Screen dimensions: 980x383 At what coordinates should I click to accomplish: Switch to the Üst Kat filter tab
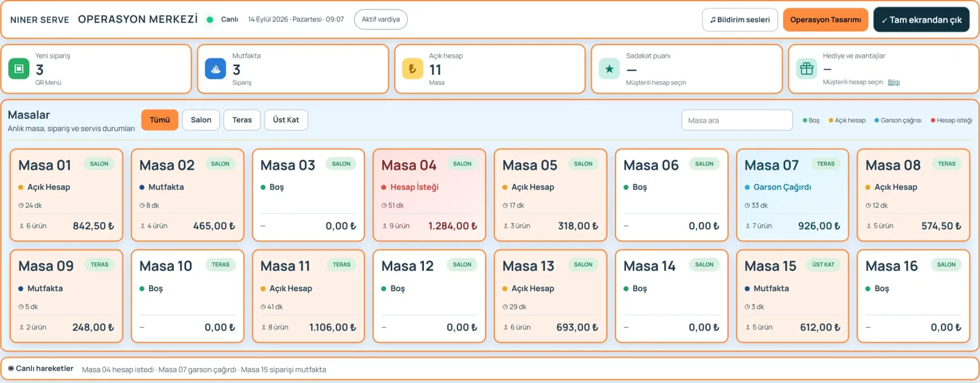click(286, 120)
